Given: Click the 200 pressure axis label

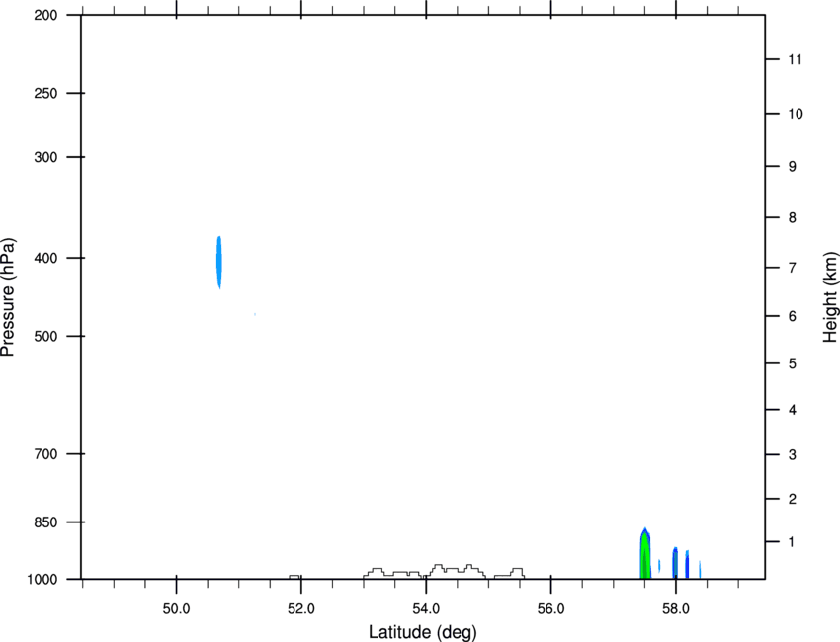Looking at the screenshot, I should (45, 15).
